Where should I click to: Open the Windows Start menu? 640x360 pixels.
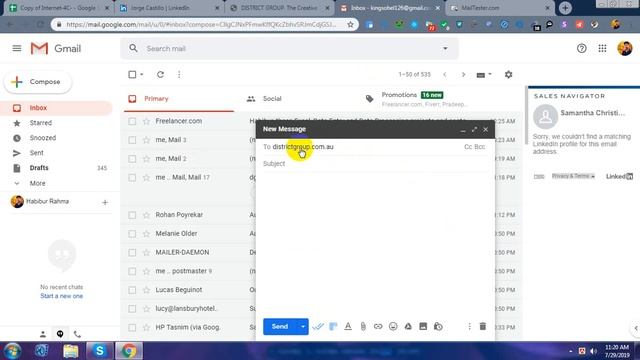coord(12,351)
